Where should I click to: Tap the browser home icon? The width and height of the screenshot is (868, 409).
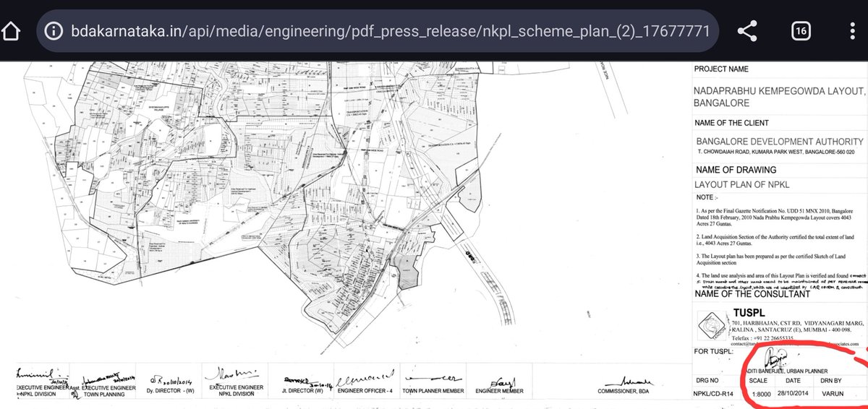coord(10,31)
